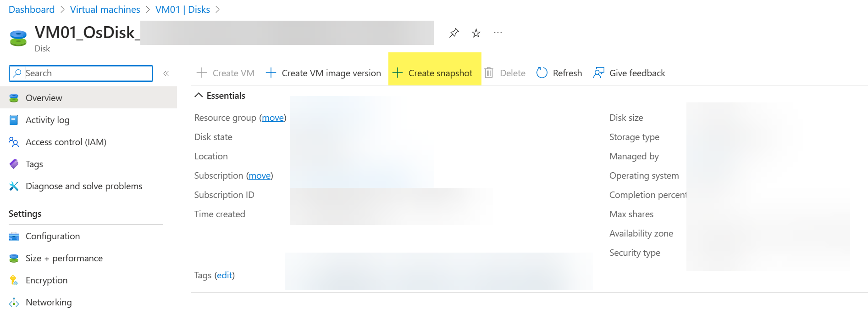Viewport: 868px width, 310px height.
Task: Click the Size + performance disk icon
Action: click(14, 258)
